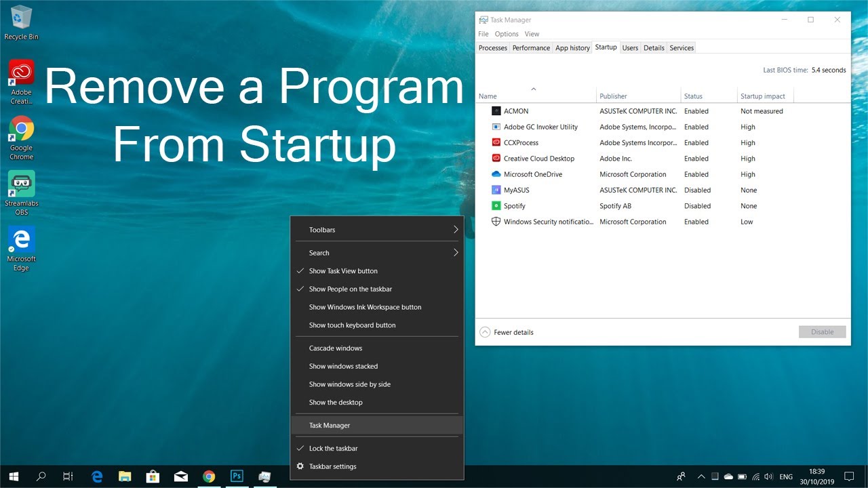This screenshot has height=488, width=868.
Task: Open Task View from the taskbar
Action: tap(68, 476)
